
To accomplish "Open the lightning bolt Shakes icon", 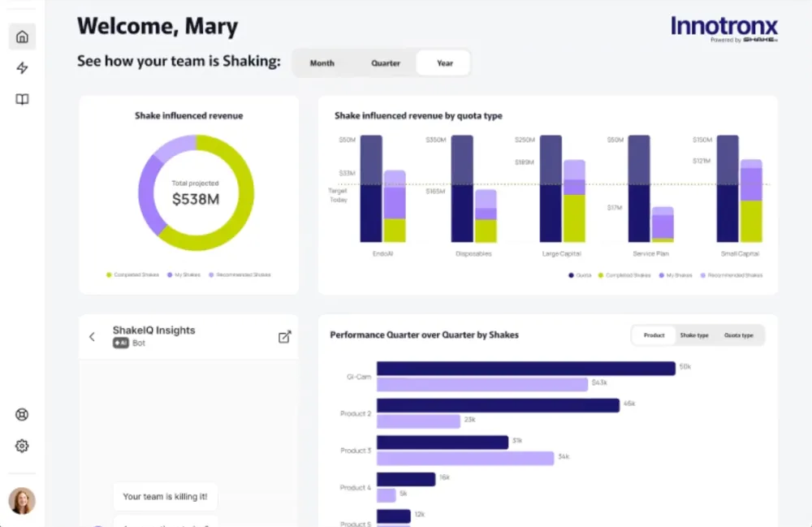I will tap(22, 68).
